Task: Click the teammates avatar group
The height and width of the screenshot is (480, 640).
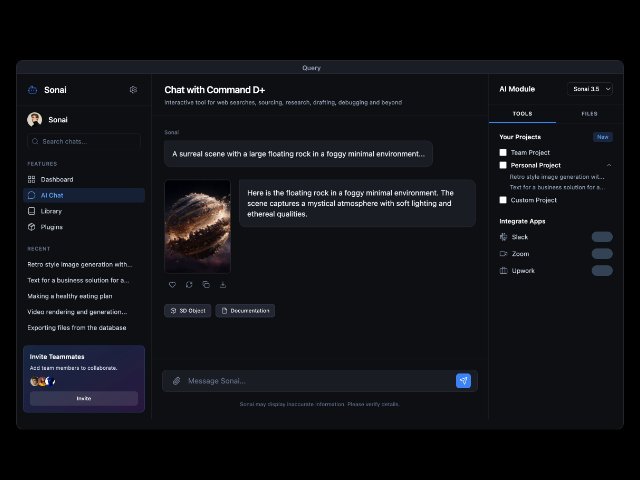Action: [x=43, y=381]
